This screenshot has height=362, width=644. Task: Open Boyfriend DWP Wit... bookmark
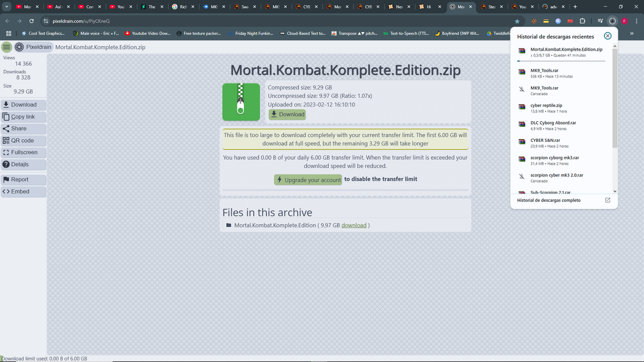pyautogui.click(x=456, y=33)
